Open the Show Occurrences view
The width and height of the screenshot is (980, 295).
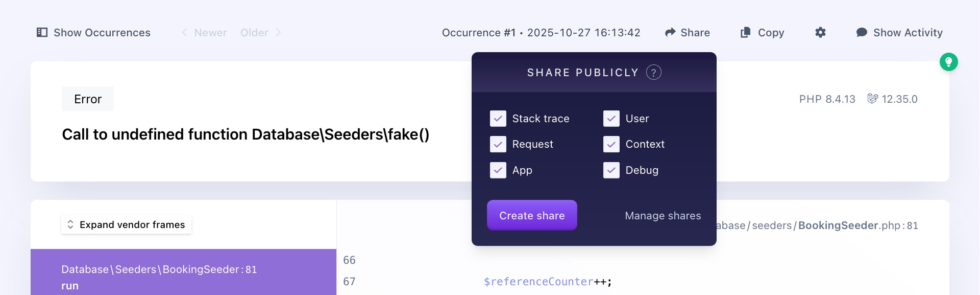(102, 32)
